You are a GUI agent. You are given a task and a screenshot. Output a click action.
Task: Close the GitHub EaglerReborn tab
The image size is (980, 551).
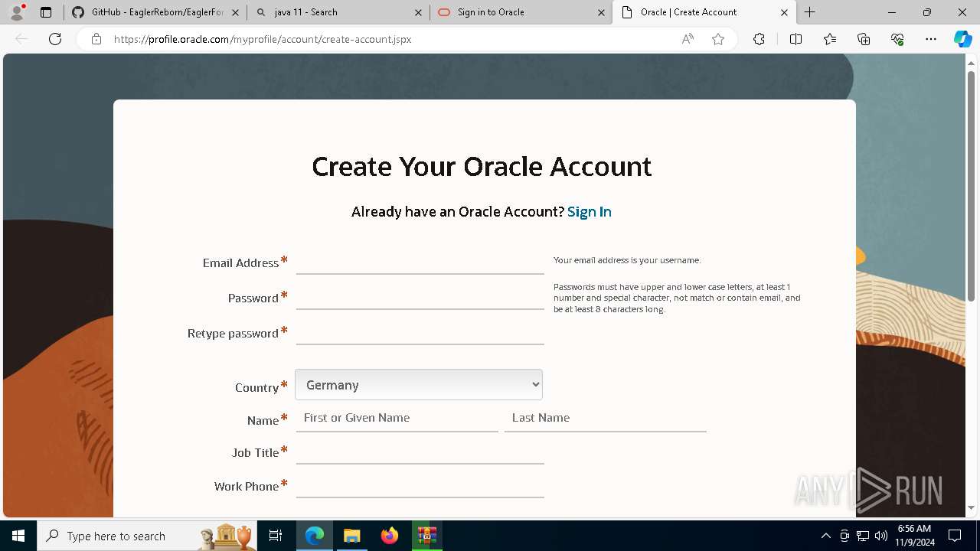[x=235, y=12]
